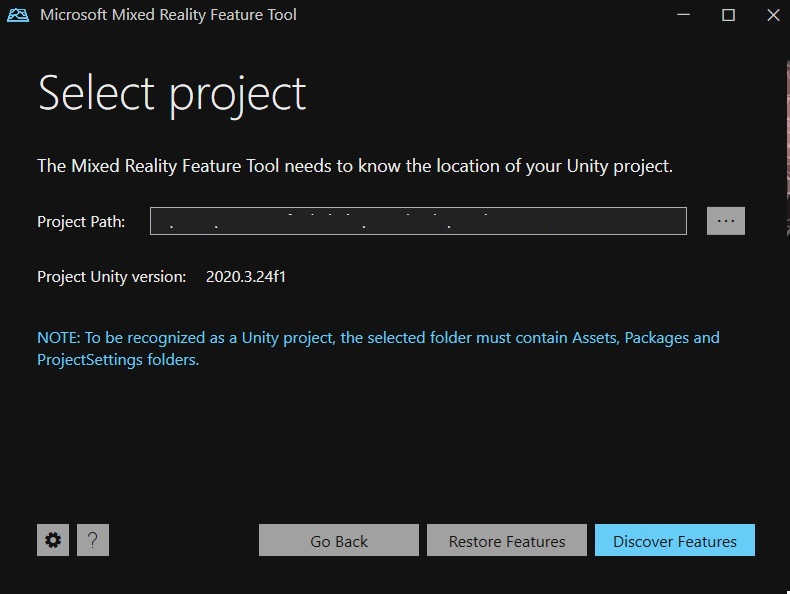Select the Unity version text 2020.3.24f1
The height and width of the screenshot is (594, 790).
(246, 277)
